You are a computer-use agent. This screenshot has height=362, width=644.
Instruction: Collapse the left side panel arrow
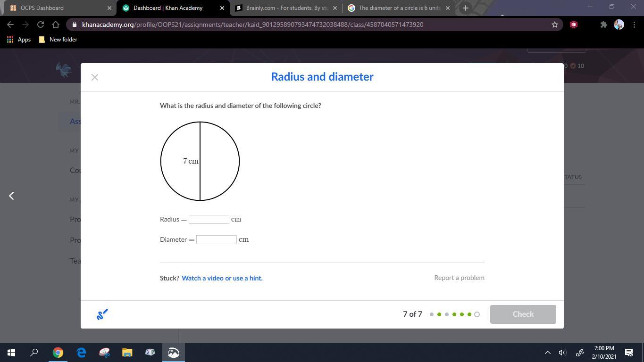pyautogui.click(x=12, y=196)
